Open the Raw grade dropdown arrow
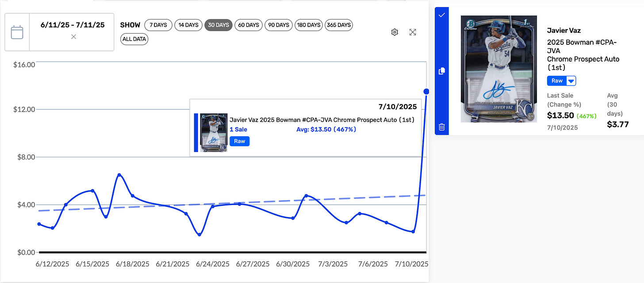 571,81
